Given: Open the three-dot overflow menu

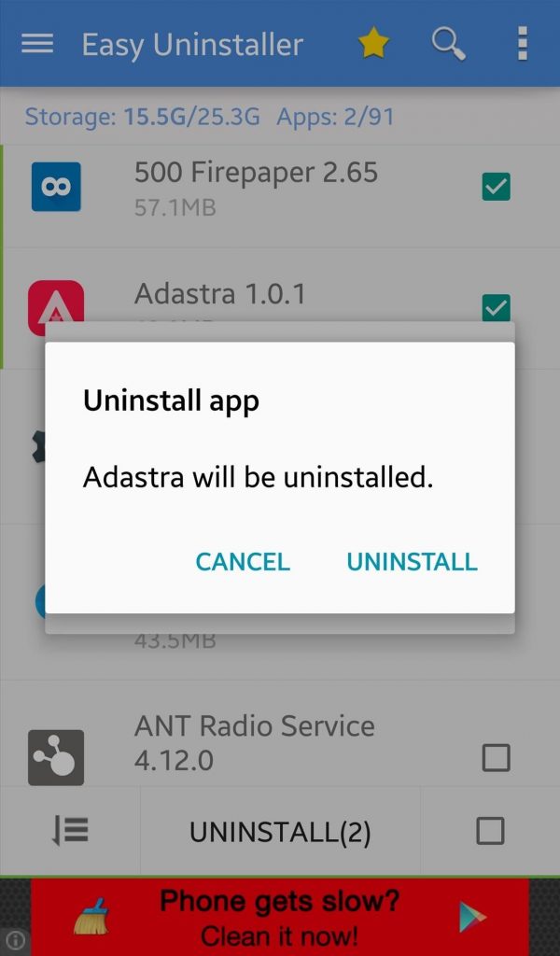Looking at the screenshot, I should click(x=522, y=44).
